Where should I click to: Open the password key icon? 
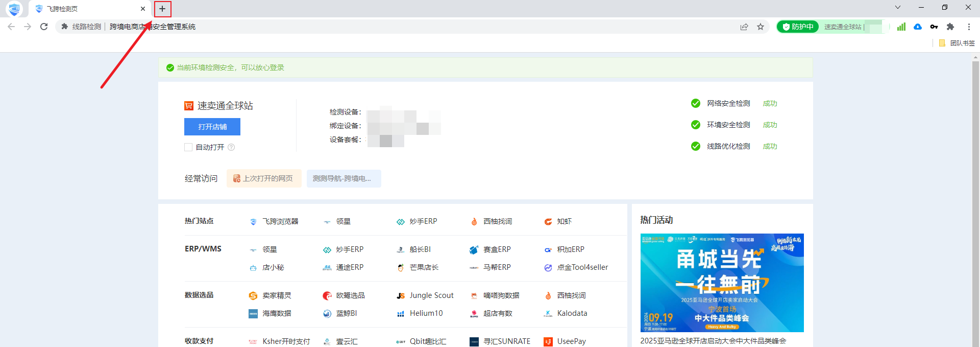934,27
